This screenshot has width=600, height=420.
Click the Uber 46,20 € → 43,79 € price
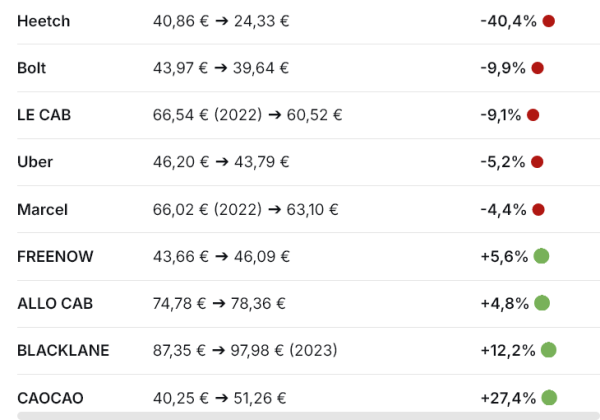(220, 162)
